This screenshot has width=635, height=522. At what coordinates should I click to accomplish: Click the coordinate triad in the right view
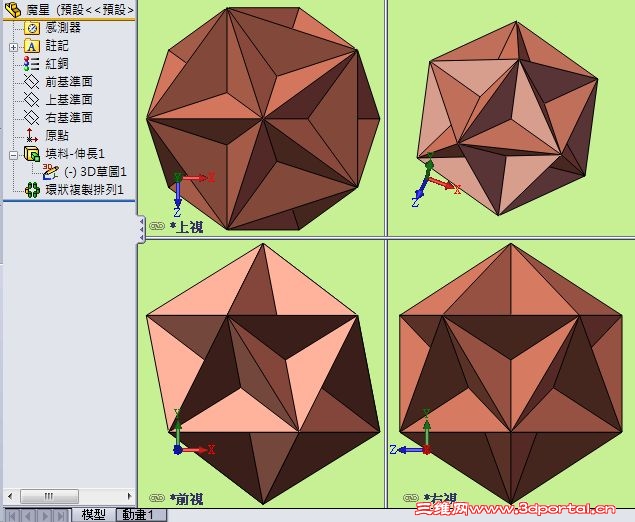410,433
